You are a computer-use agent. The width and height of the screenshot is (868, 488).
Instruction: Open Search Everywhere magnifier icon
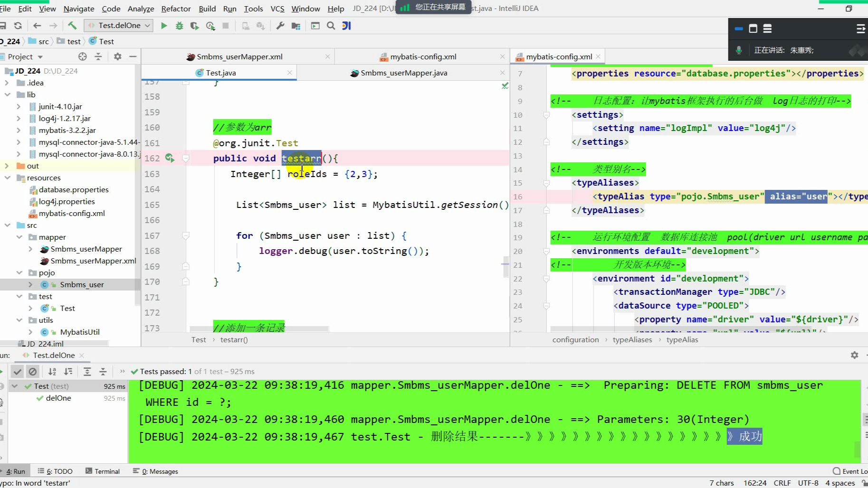point(331,26)
